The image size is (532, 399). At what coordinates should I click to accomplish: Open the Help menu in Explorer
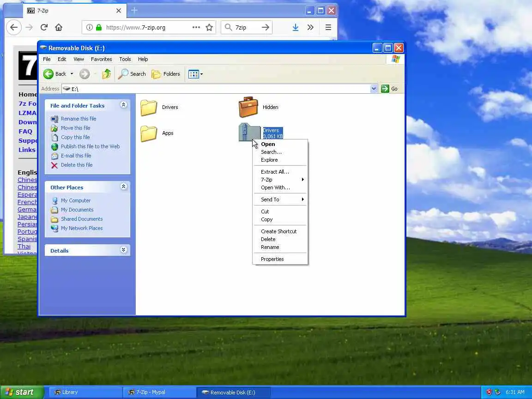(143, 59)
